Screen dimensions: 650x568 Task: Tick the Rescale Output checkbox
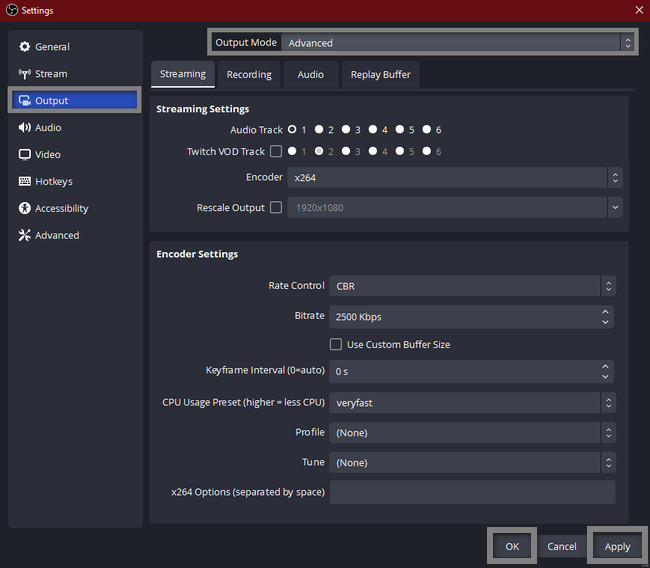[x=276, y=208]
